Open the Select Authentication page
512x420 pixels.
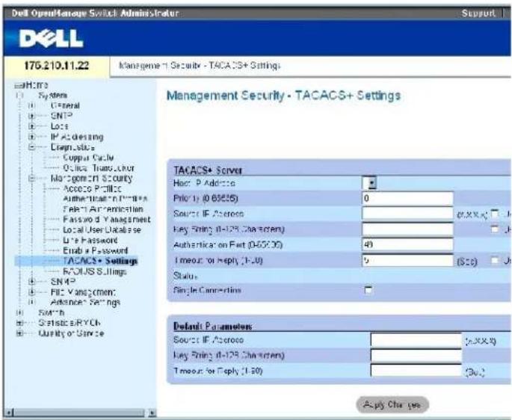pos(103,209)
